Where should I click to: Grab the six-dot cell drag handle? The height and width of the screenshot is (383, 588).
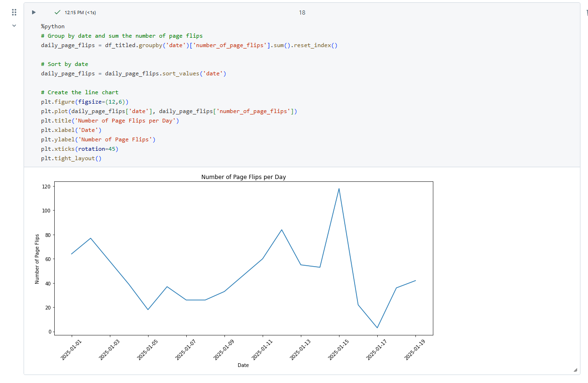tap(14, 12)
